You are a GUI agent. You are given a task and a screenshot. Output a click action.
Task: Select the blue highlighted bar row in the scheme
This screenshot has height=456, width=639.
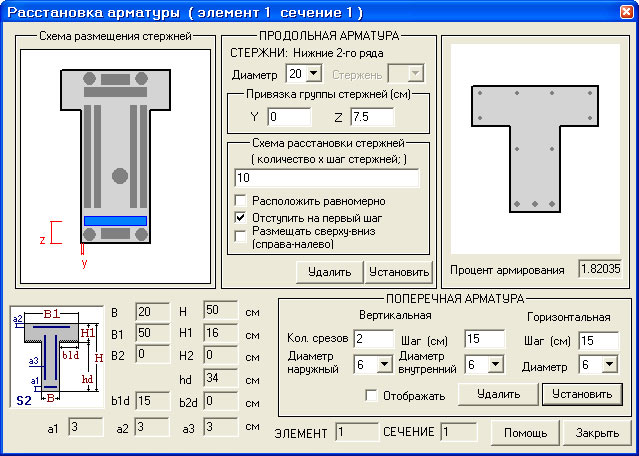click(x=115, y=220)
